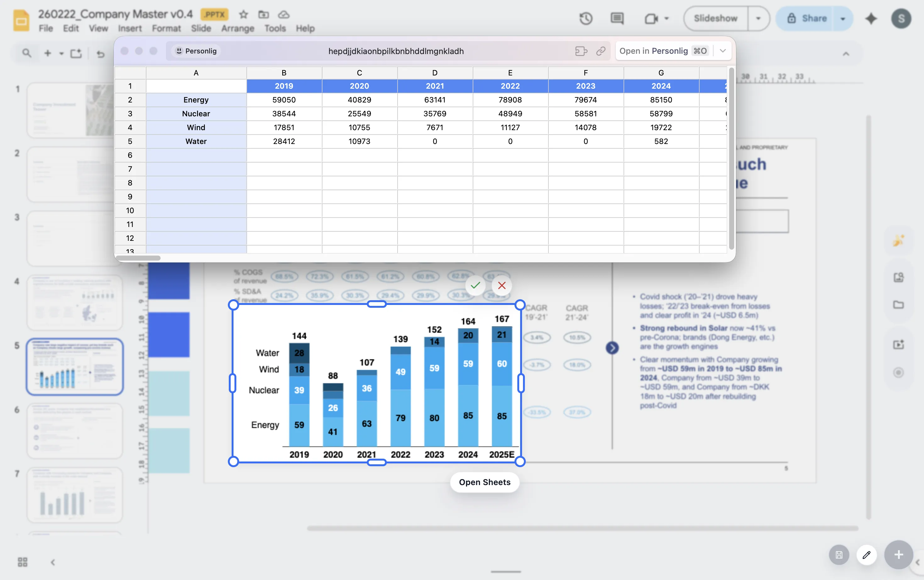Image resolution: width=924 pixels, height=580 pixels.
Task: Open the add video tool in right sidebar
Action: (x=899, y=344)
